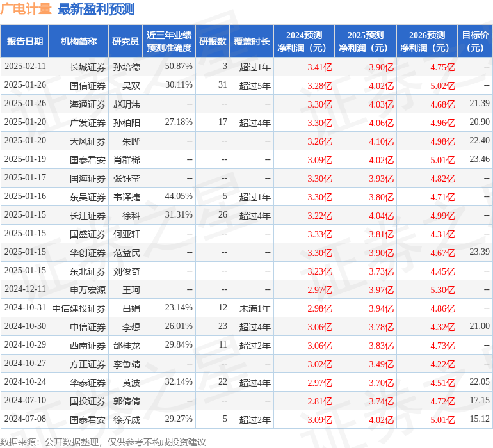This screenshot has width=493, height=448.
Task: Select institution 长城证券
Action: (x=88, y=67)
